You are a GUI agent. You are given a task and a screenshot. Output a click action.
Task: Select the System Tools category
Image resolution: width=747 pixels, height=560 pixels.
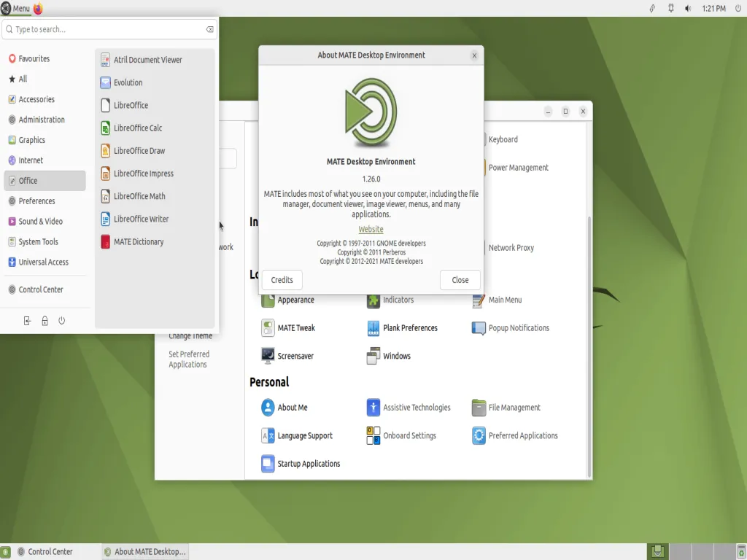click(44, 241)
